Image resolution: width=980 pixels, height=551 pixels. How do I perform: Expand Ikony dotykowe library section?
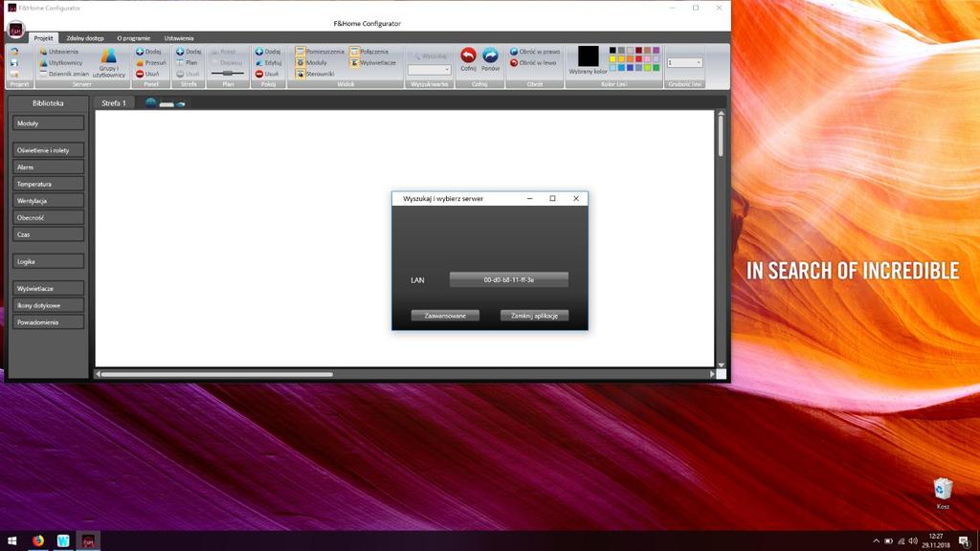click(48, 305)
